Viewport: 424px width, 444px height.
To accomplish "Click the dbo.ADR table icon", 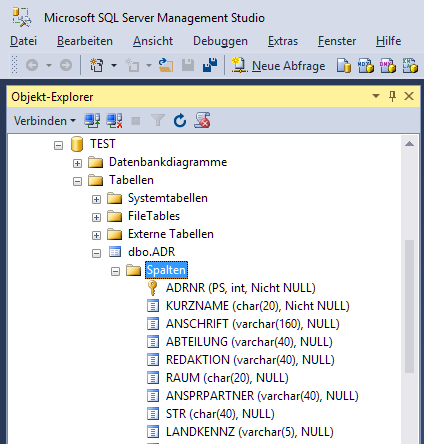I will pyautogui.click(x=115, y=252).
